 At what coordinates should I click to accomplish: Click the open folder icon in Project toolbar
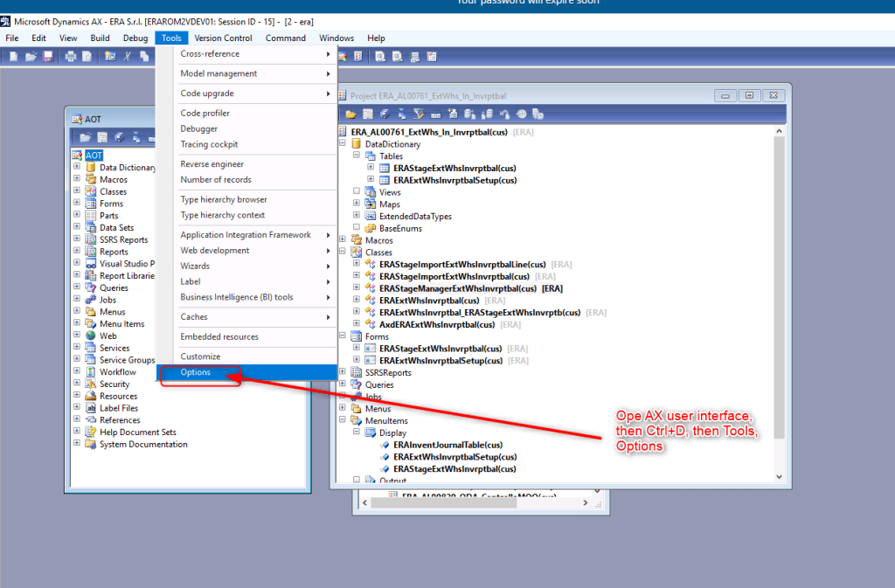351,114
